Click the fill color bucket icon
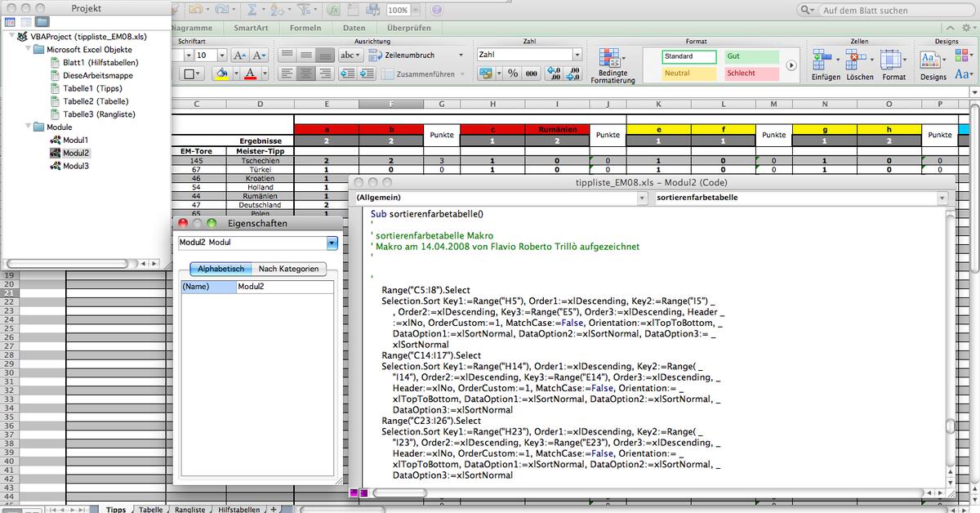This screenshot has width=980, height=513. [222, 71]
